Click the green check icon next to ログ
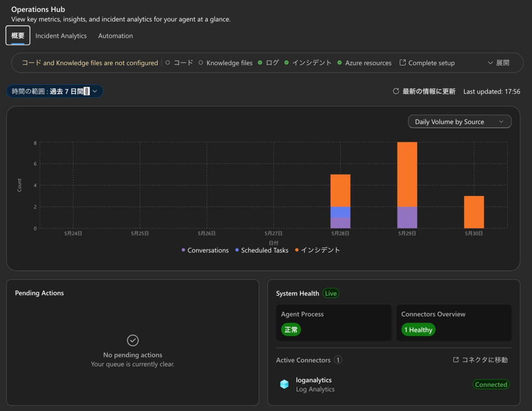Image resolution: width=532 pixels, height=411 pixels. click(x=260, y=63)
